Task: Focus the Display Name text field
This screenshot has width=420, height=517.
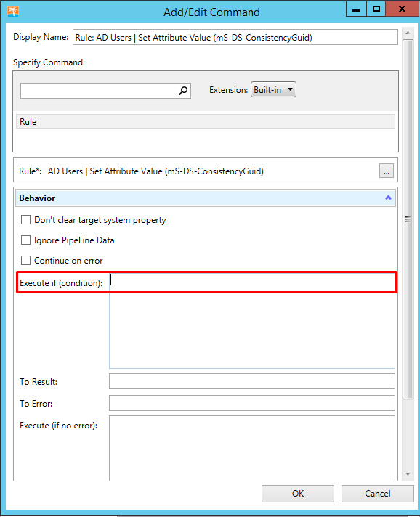Action: (235, 37)
